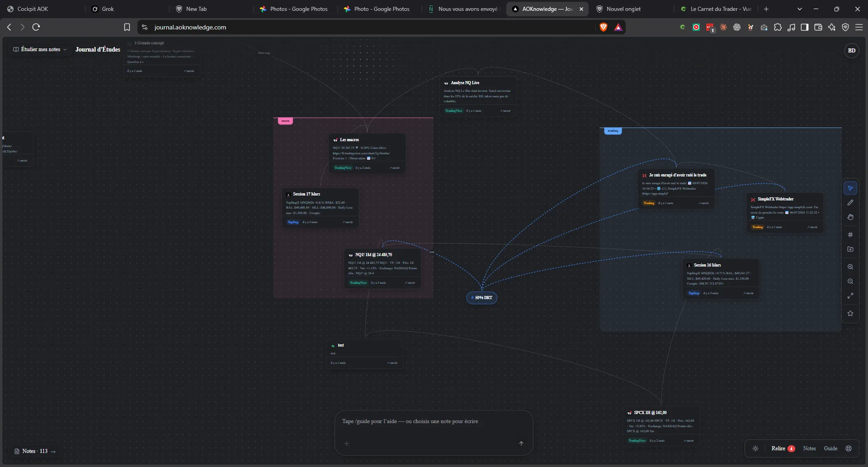The height and width of the screenshot is (467, 868).
Task: Add a new group folder icon
Action: pos(850,249)
